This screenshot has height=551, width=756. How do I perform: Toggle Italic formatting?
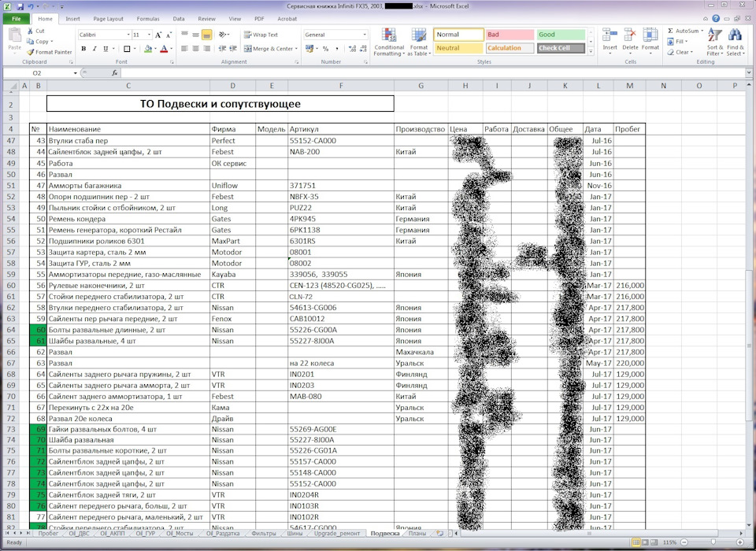pos(94,49)
